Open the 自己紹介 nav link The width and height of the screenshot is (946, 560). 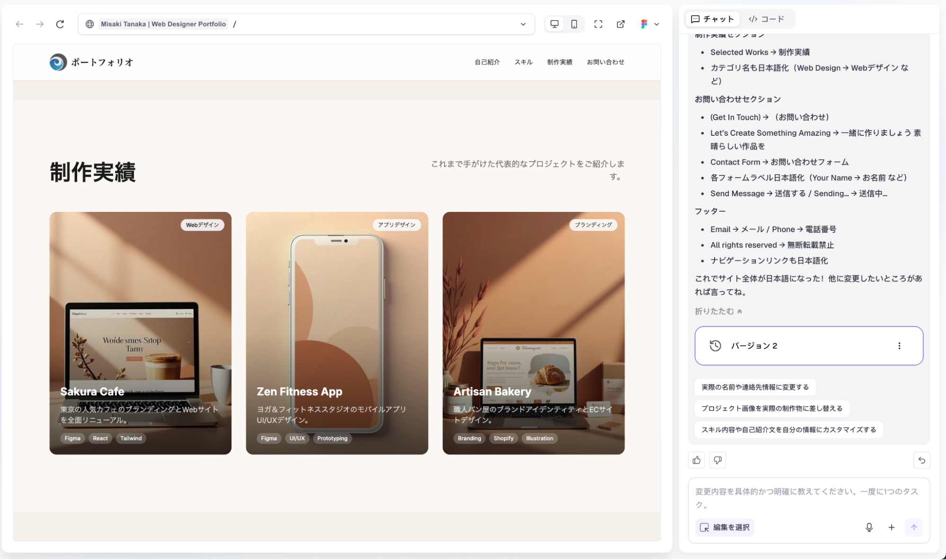click(x=487, y=62)
